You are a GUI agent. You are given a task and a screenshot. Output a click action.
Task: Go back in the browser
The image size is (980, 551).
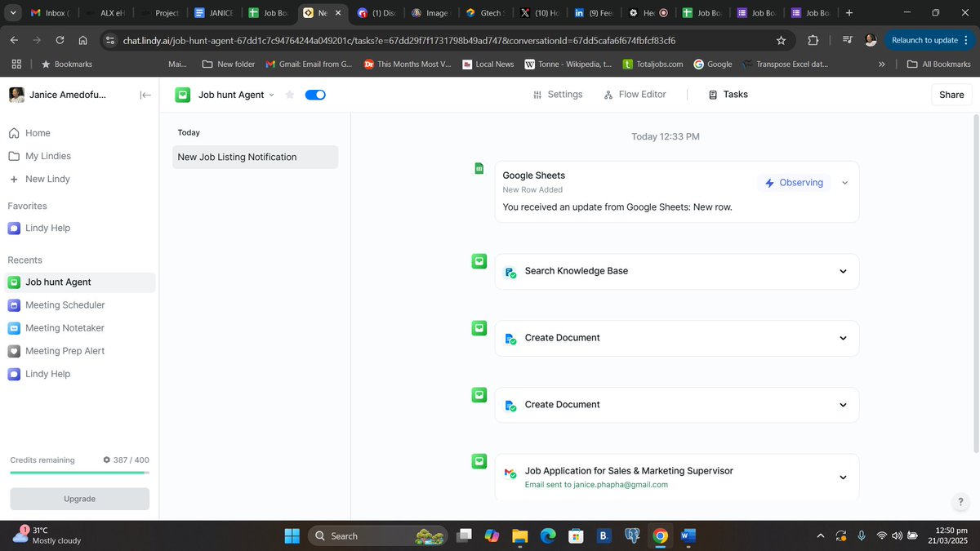coord(14,40)
